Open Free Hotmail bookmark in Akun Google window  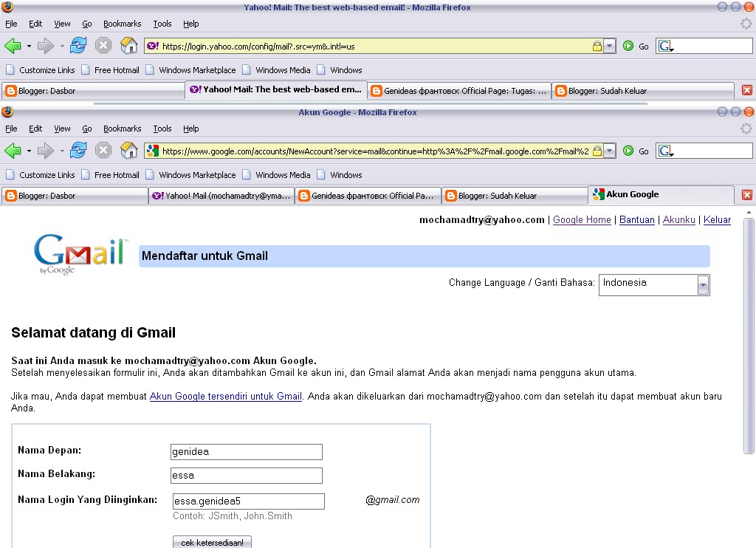(x=111, y=174)
